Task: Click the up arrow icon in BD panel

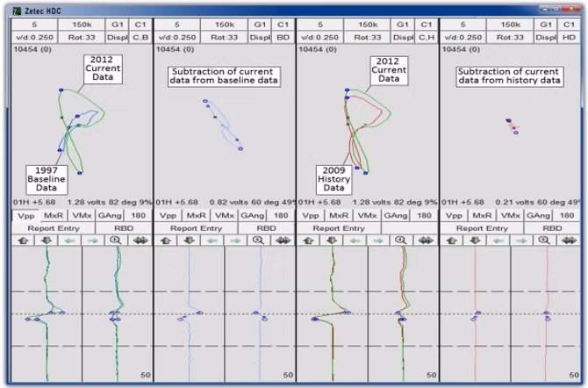Action: click(166, 241)
